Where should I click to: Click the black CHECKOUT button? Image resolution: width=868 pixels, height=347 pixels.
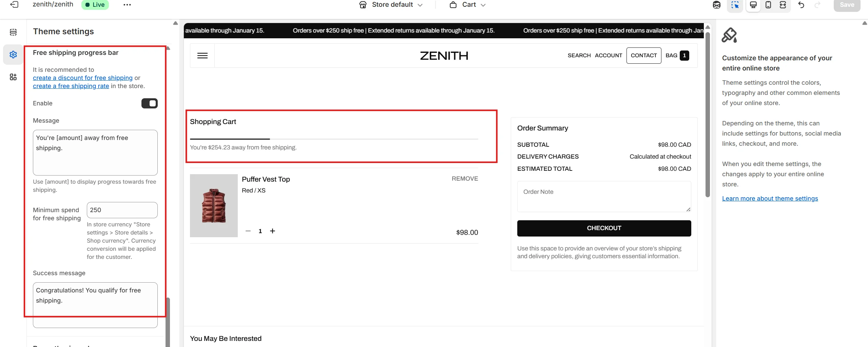click(604, 228)
